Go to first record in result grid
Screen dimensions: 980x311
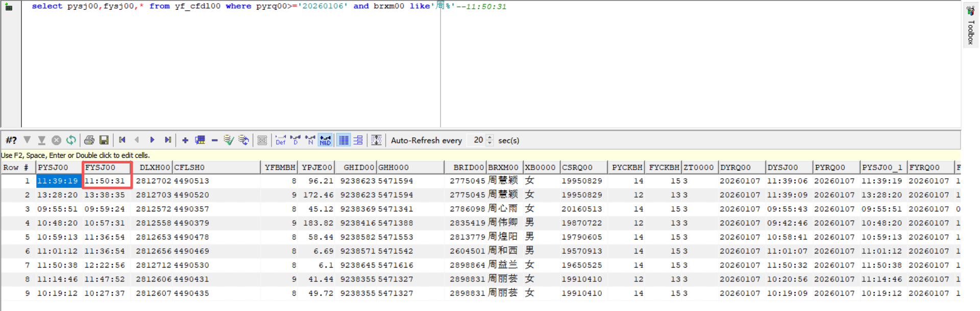tap(122, 140)
